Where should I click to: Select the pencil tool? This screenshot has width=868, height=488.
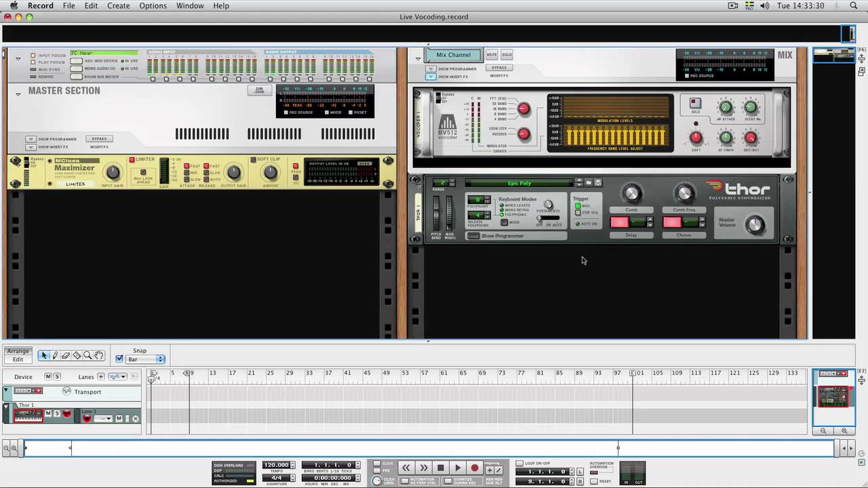point(56,355)
